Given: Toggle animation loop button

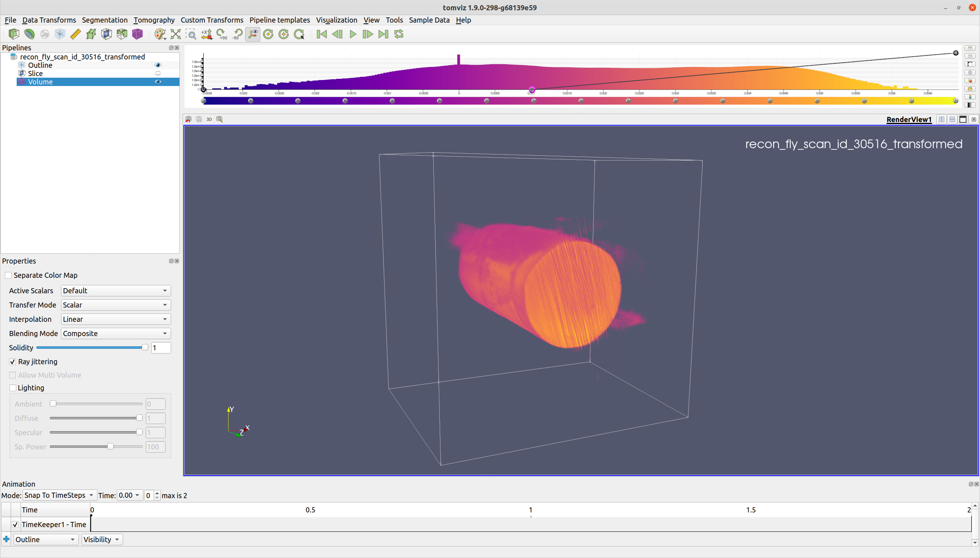Looking at the screenshot, I should (399, 34).
